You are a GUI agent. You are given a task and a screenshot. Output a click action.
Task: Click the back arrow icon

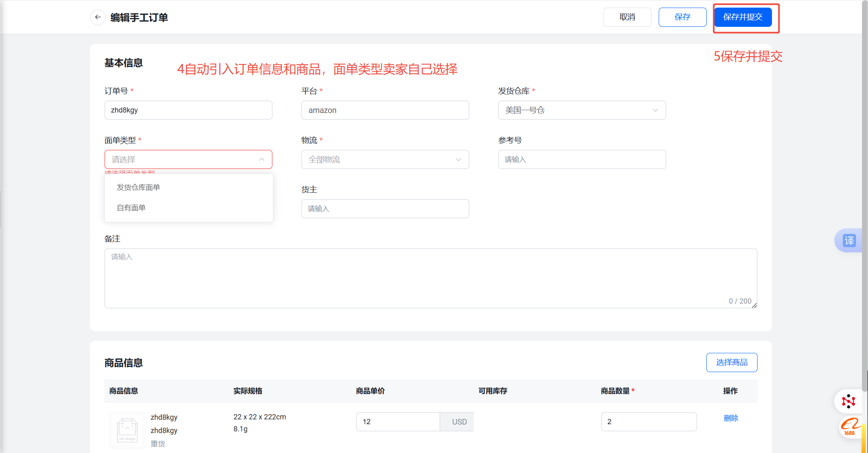click(x=98, y=17)
